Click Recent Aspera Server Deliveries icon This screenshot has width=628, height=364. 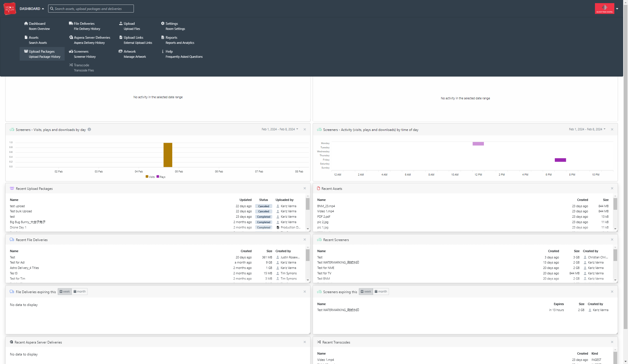[11, 342]
